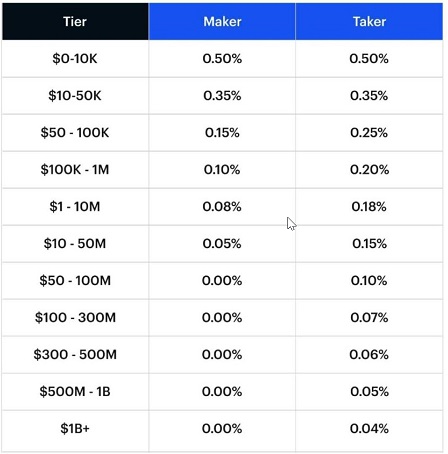Click the Maker column header
This screenshot has height=454, width=448.
click(x=222, y=22)
